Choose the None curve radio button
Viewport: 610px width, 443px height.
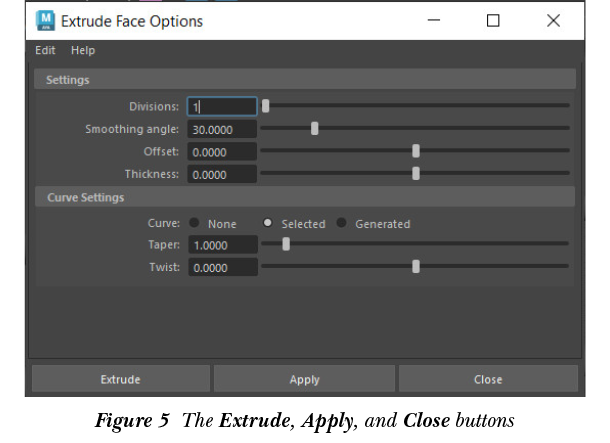194,224
